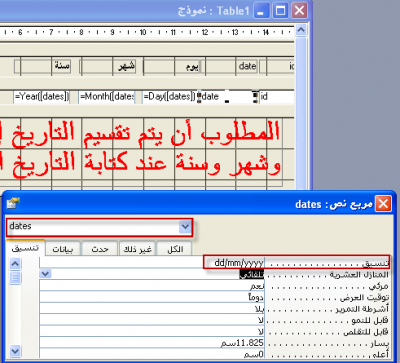The height and width of the screenshot is (363, 400).
Task: Select the =Year([dates]) text box
Action: (x=41, y=97)
